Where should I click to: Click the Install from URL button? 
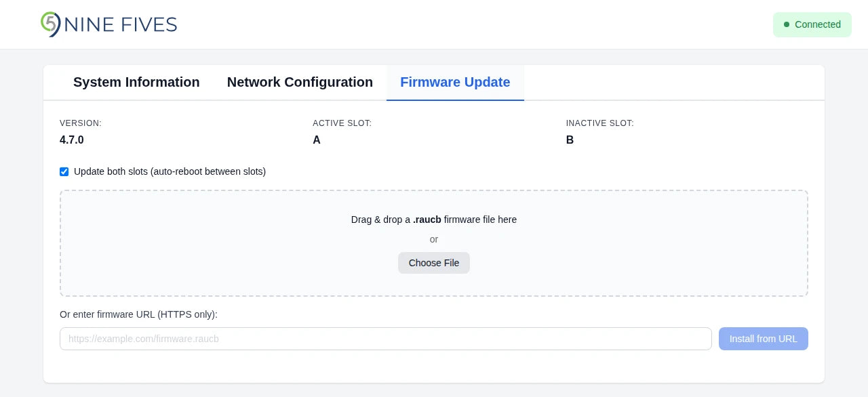[x=764, y=339]
